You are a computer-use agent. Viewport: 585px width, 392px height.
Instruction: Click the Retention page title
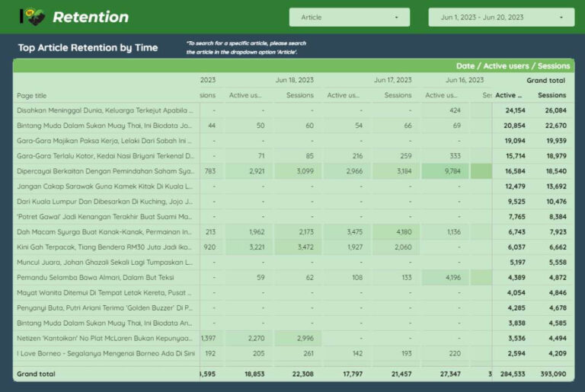click(90, 17)
